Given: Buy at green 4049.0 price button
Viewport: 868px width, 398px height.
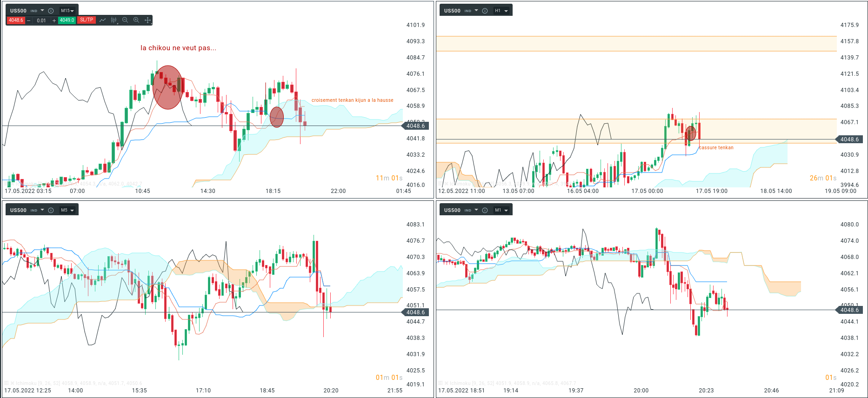Looking at the screenshot, I should click(67, 20).
